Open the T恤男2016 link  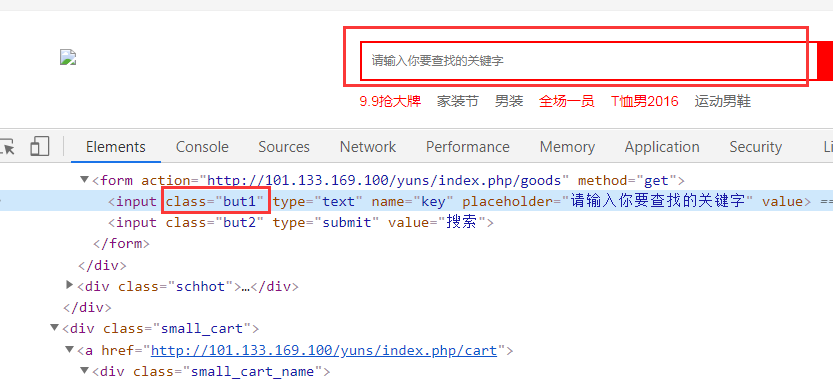pyautogui.click(x=644, y=101)
